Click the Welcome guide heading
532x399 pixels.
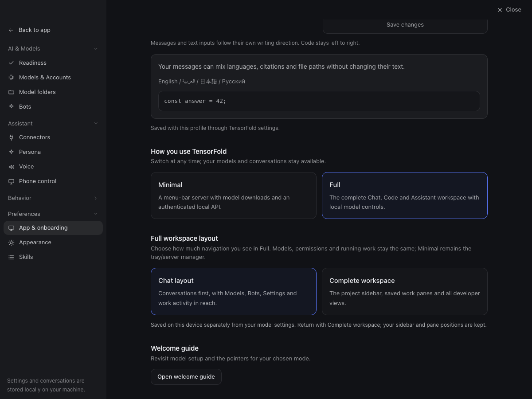tap(175, 348)
